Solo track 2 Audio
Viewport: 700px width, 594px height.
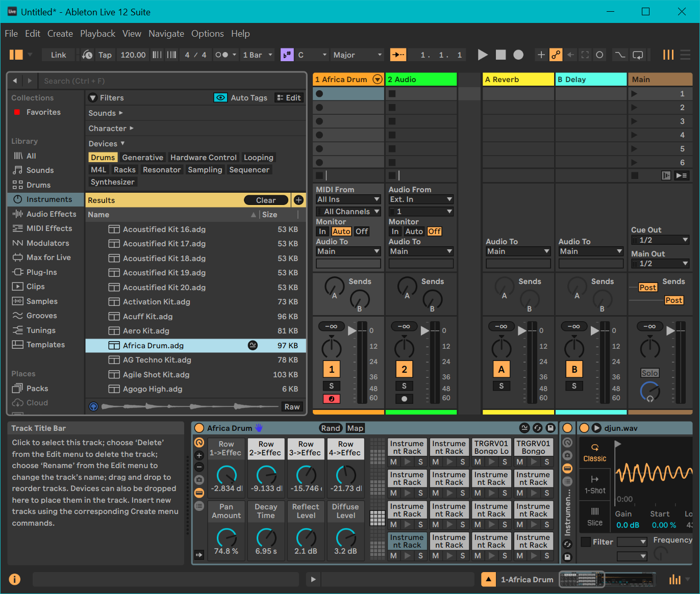pos(404,386)
